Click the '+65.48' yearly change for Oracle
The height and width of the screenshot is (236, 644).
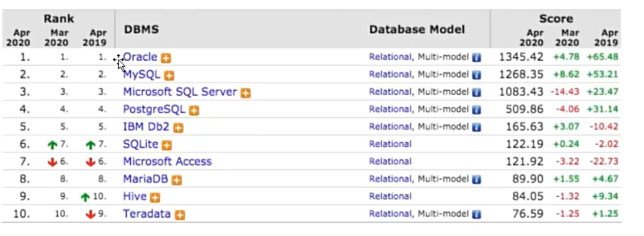(603, 57)
